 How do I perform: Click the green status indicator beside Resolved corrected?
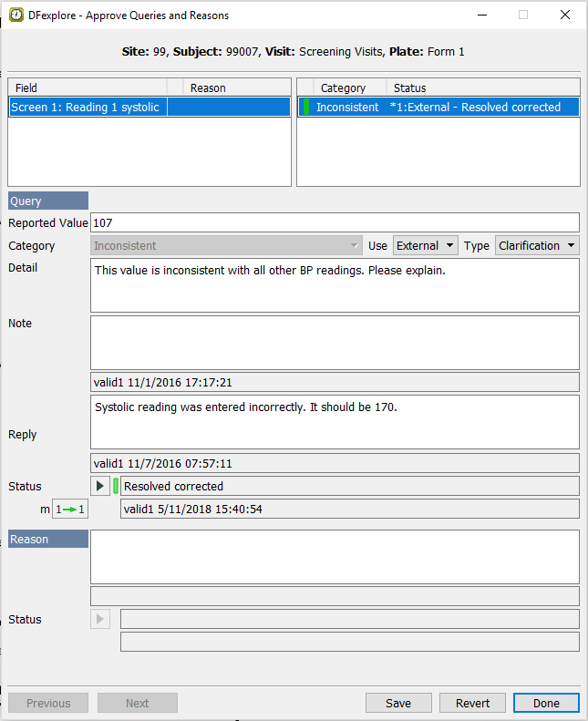(x=116, y=486)
